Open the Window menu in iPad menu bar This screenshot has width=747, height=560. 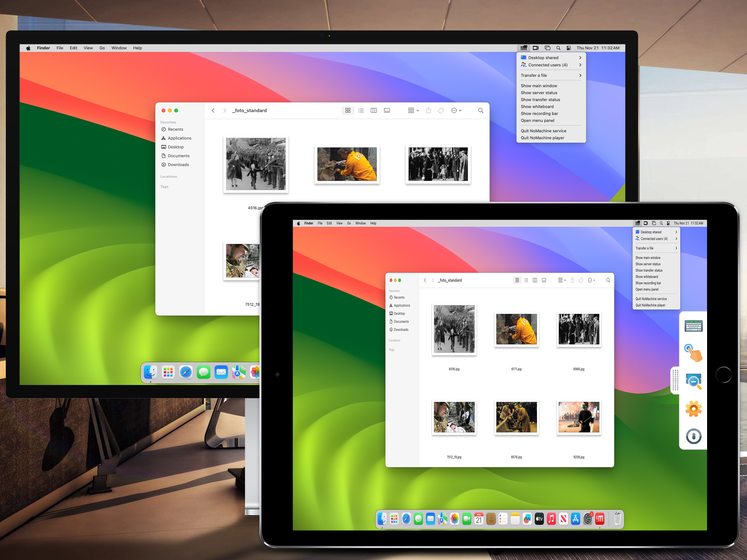(x=360, y=223)
